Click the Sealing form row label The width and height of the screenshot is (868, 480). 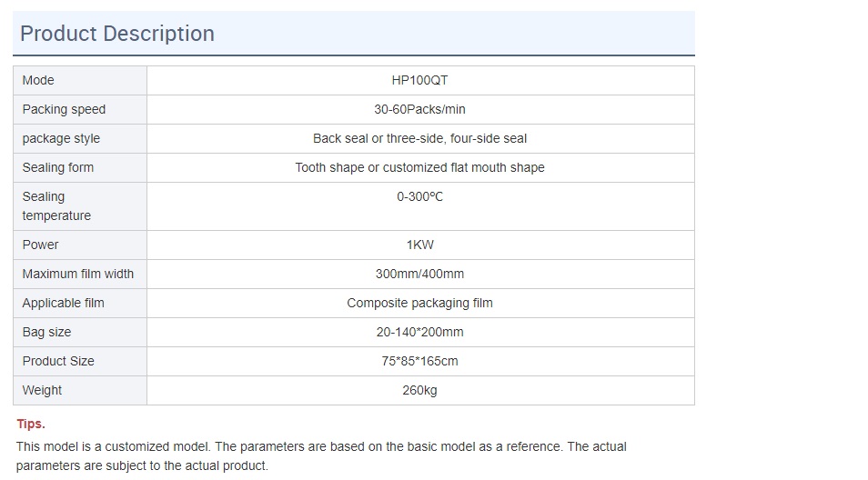(x=58, y=167)
